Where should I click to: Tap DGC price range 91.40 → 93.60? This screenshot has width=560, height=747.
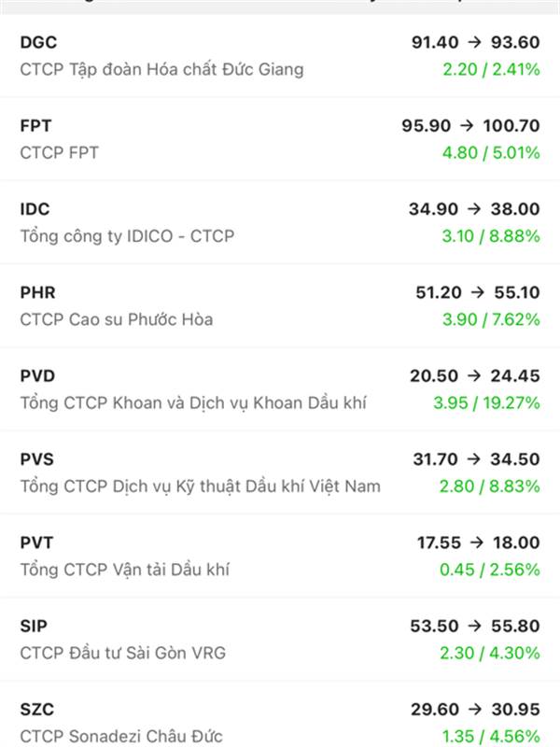[x=475, y=42]
